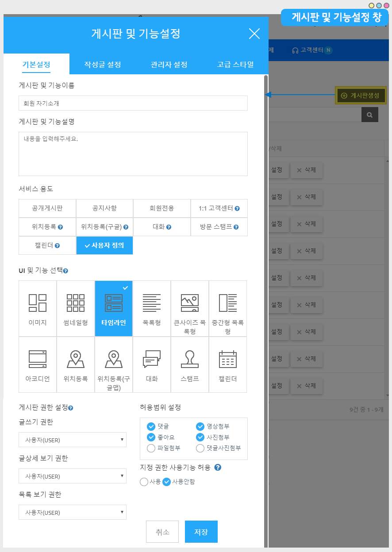Switch to the 작성글 설정 tab
The height and width of the screenshot is (552, 392).
pyautogui.click(x=103, y=65)
